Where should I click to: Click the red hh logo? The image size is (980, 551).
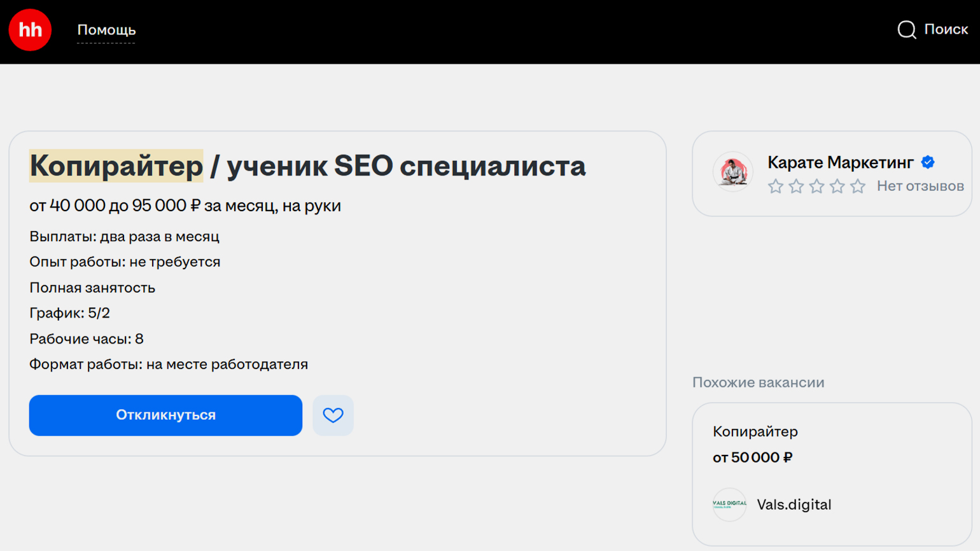(x=30, y=30)
